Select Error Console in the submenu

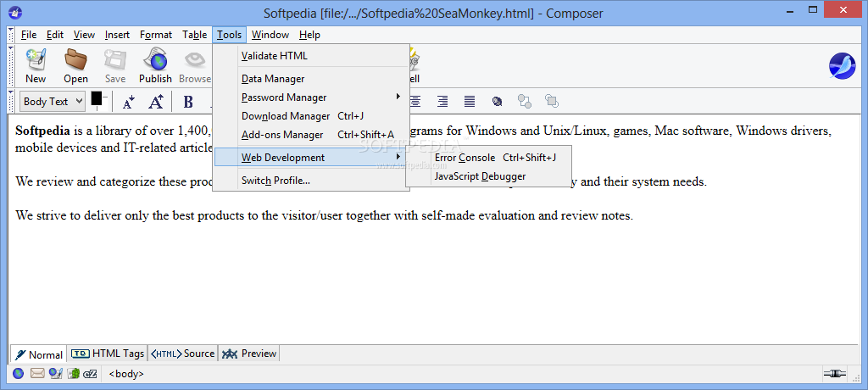click(x=489, y=158)
